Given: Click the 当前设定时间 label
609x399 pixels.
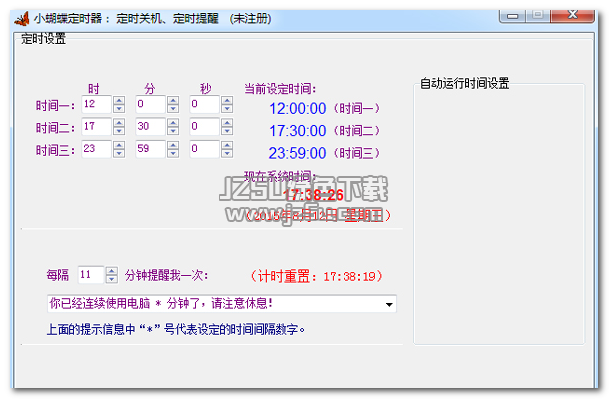Looking at the screenshot, I should (x=280, y=89).
